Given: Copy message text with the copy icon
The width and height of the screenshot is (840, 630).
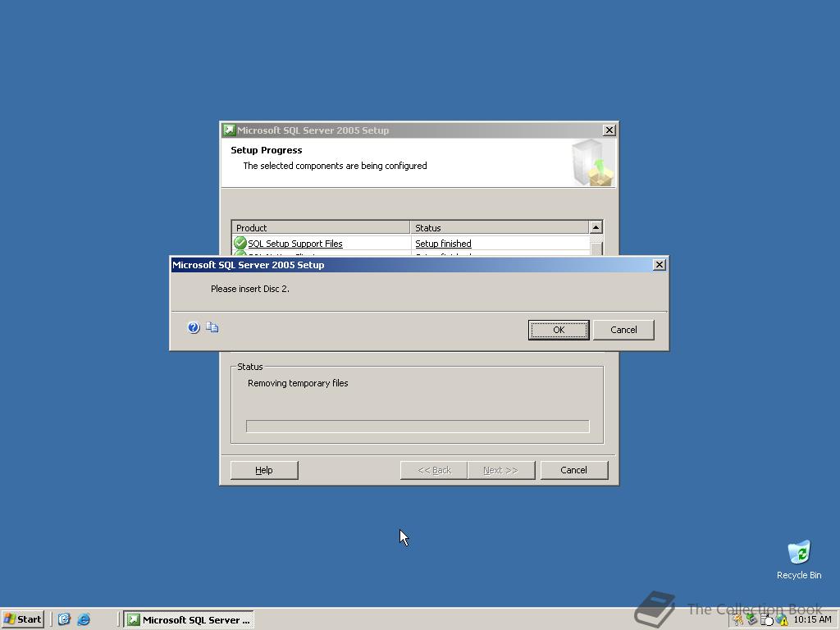Looking at the screenshot, I should 212,326.
